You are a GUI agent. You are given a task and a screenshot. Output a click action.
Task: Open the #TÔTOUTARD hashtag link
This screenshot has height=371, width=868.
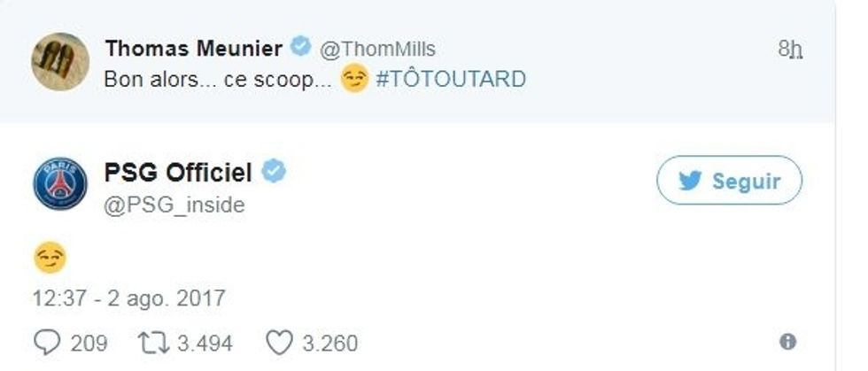450,80
